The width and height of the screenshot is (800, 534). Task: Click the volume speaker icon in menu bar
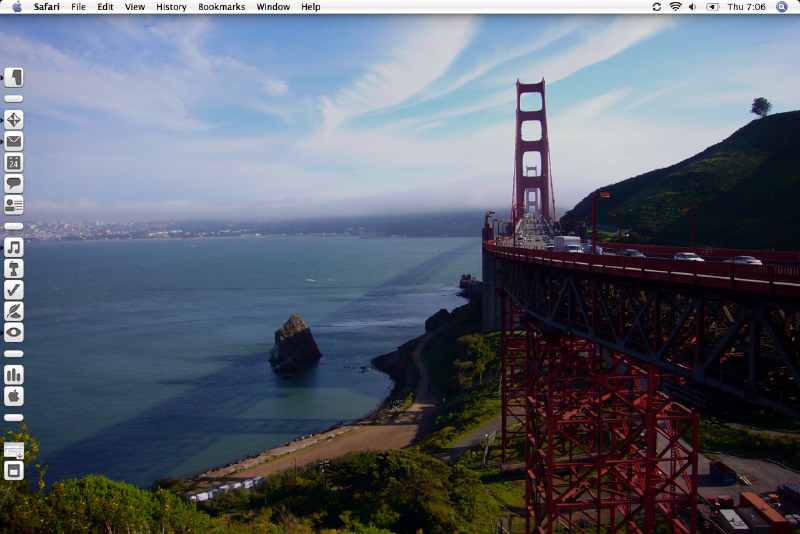[692, 7]
